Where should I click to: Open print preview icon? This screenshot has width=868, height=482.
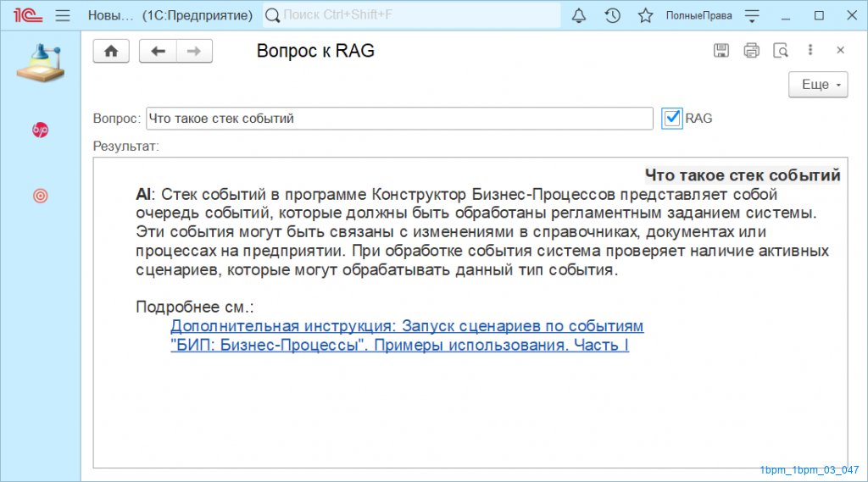[x=781, y=51]
